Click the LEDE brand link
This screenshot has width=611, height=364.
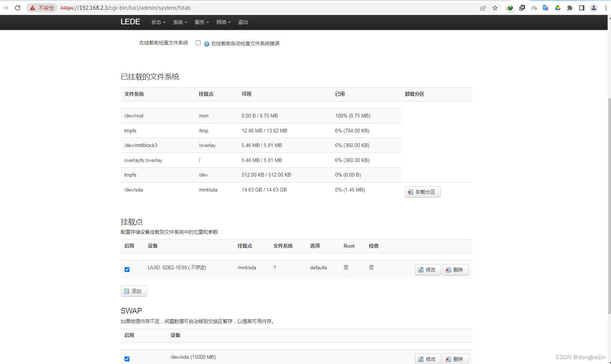(130, 22)
